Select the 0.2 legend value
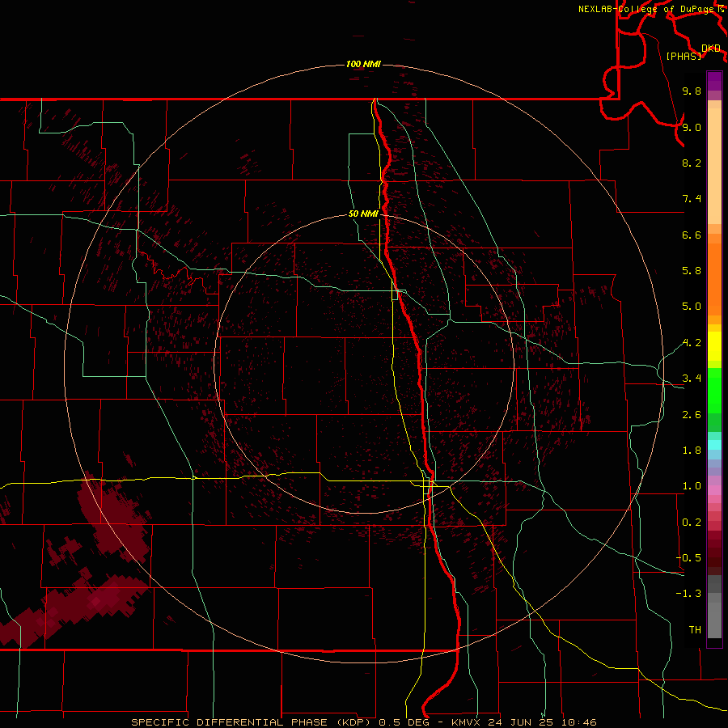This screenshot has height=728, width=728. 692,523
